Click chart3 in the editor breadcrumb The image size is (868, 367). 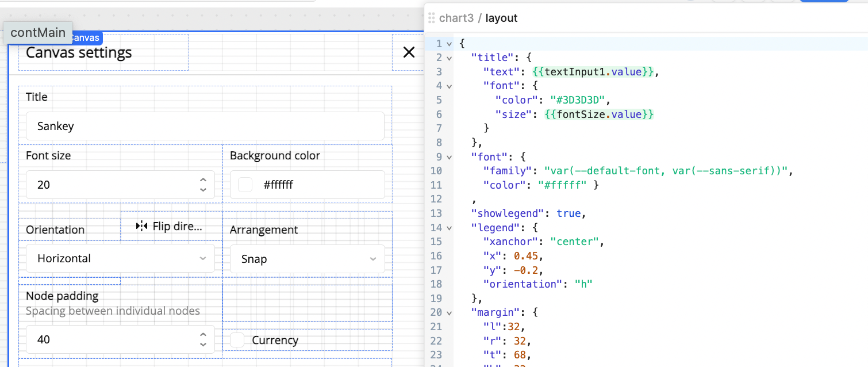pos(456,18)
